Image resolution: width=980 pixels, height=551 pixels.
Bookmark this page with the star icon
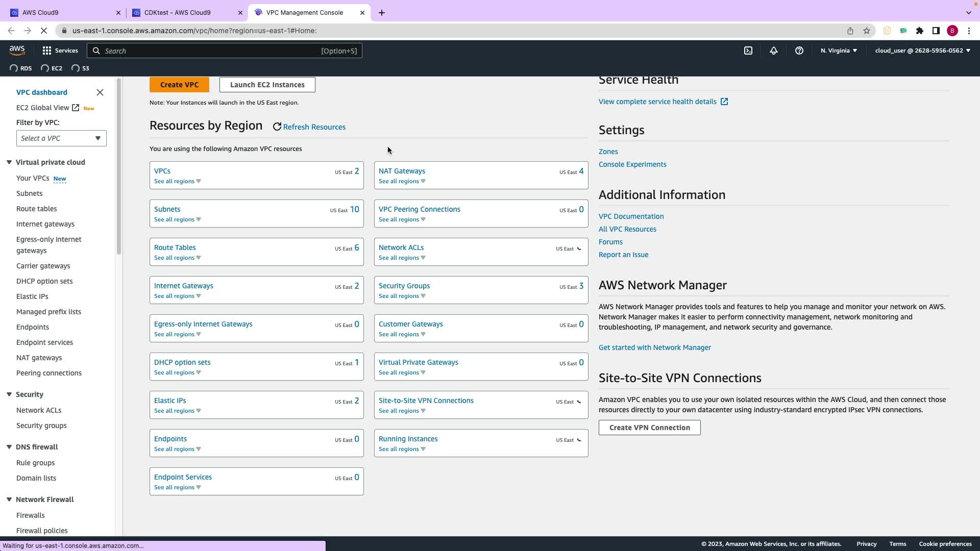[x=866, y=31]
